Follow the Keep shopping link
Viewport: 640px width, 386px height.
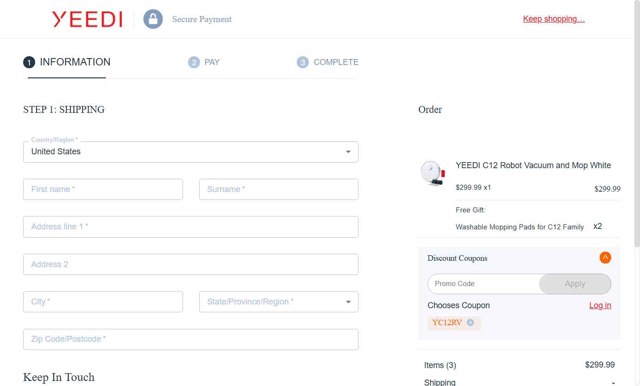[x=553, y=19]
